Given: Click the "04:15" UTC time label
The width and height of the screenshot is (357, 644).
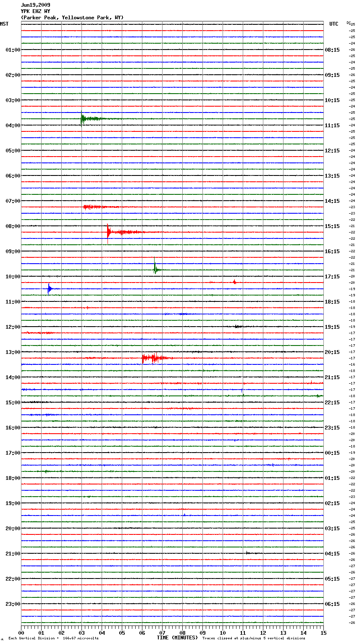Looking at the screenshot, I should pyautogui.click(x=332, y=554).
